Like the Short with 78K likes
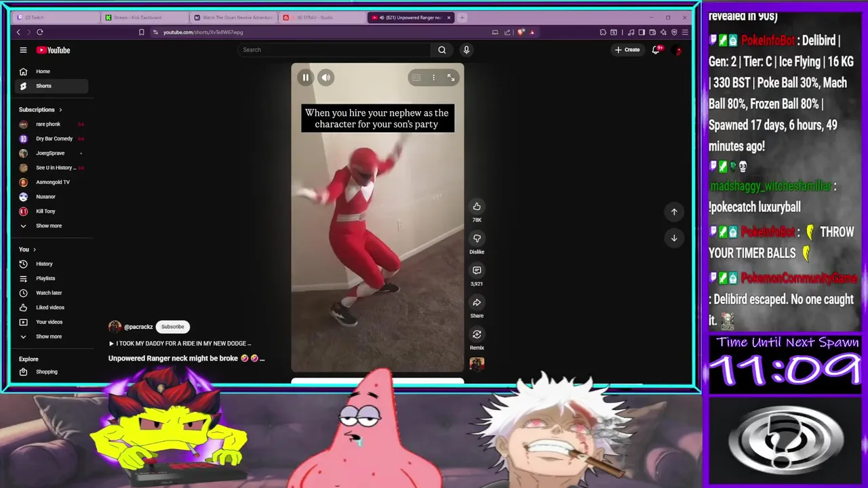This screenshot has height=488, width=868. tap(477, 207)
